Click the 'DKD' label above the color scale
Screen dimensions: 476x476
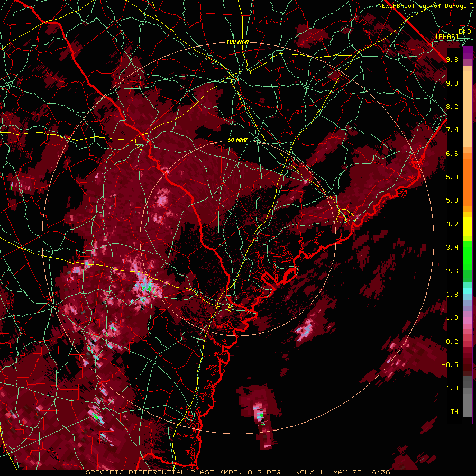[464, 32]
